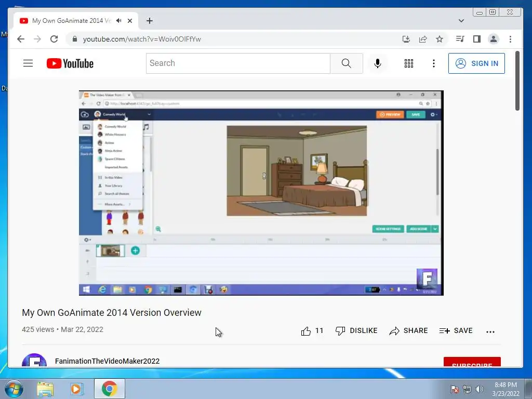Click the install app icon in address bar

(406, 39)
